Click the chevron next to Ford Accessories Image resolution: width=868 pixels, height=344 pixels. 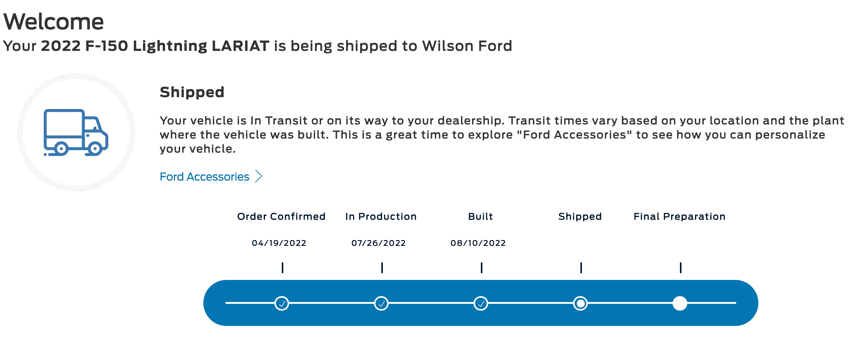(x=259, y=176)
